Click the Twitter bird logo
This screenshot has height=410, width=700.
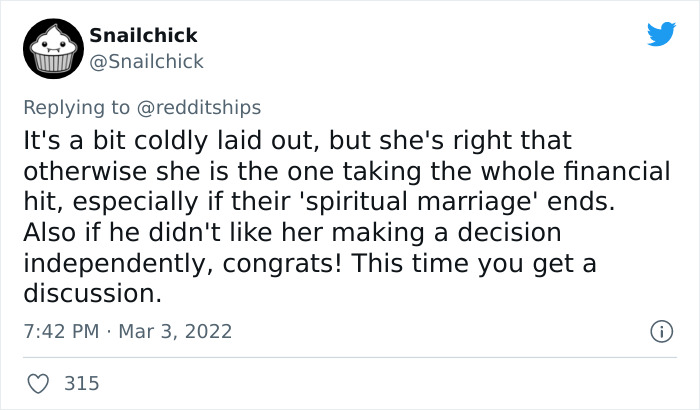coord(661,35)
